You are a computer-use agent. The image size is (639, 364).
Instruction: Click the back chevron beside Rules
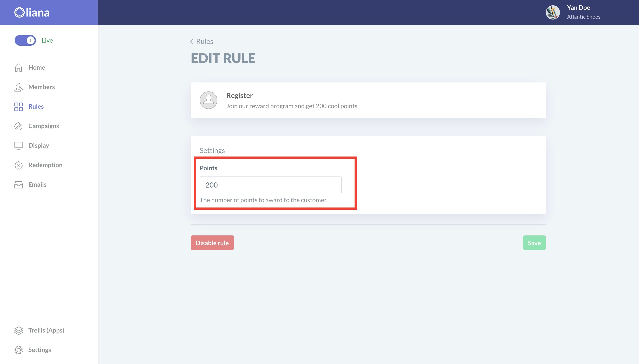(192, 41)
